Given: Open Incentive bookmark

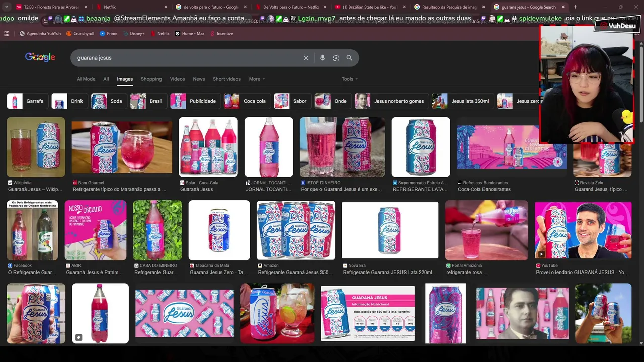Looking at the screenshot, I should (221, 34).
